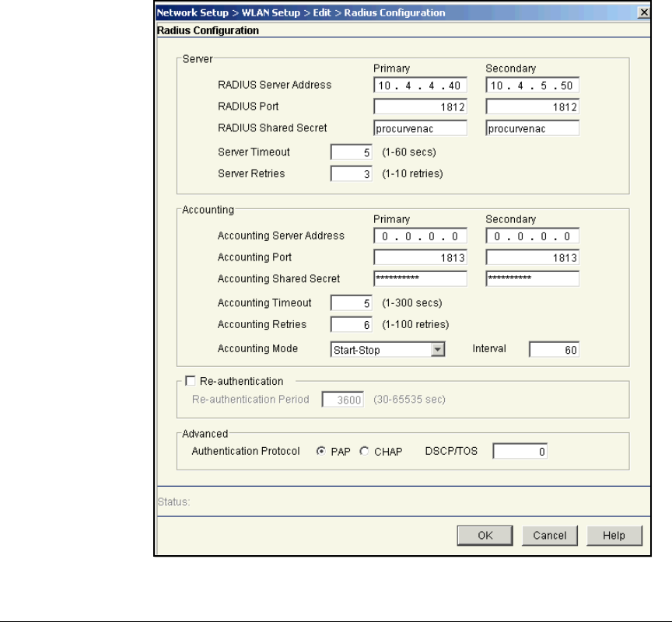Click the Secondary RADIUS Shared Secret field
The image size is (672, 622).
click(532, 128)
